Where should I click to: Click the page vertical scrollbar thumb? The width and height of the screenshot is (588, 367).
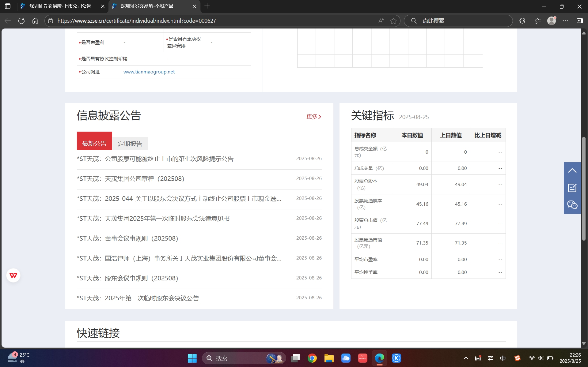(584, 188)
